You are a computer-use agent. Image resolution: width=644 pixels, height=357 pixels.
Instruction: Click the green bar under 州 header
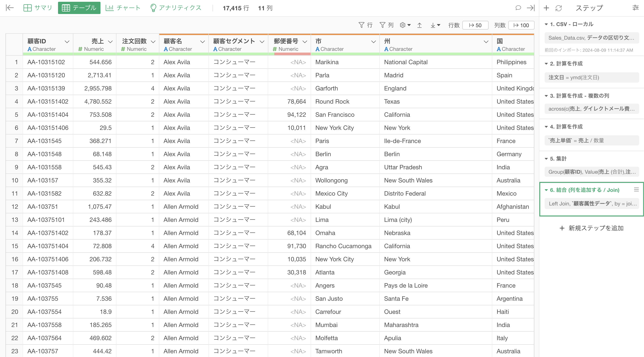436,54
